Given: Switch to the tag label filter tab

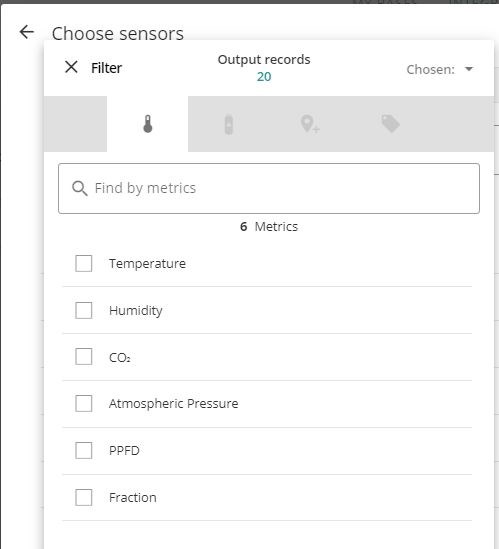Looking at the screenshot, I should (x=390, y=124).
